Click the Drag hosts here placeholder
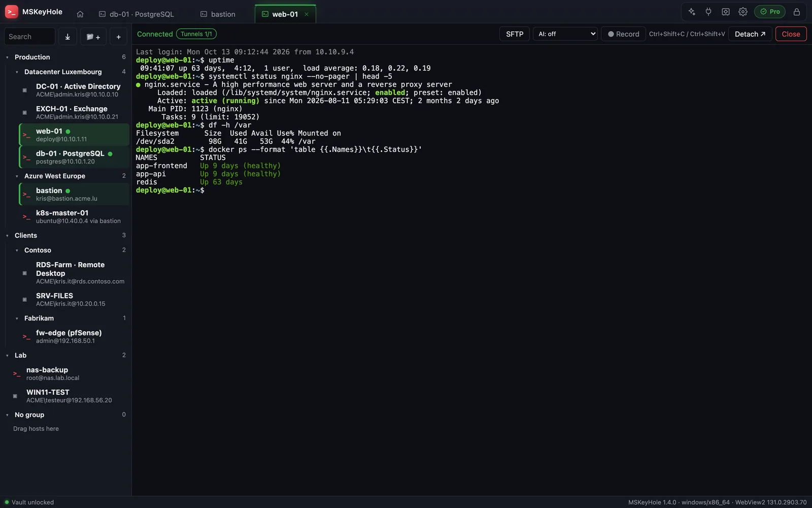 click(x=36, y=429)
